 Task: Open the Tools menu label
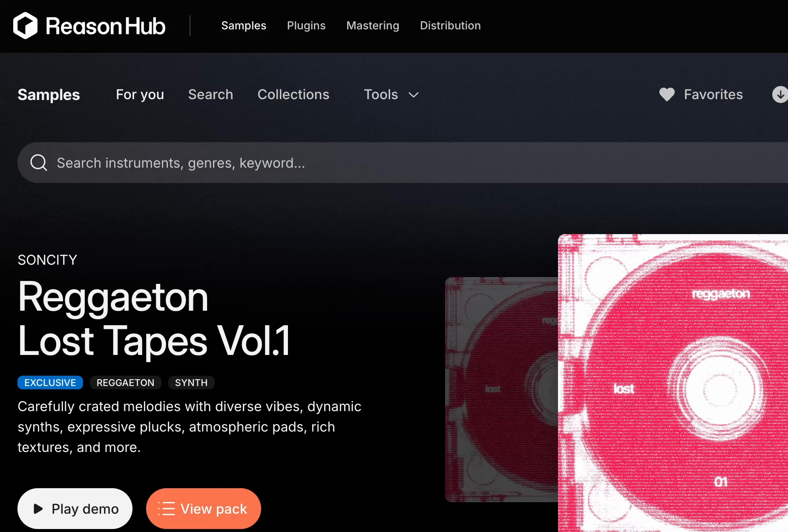coord(381,94)
